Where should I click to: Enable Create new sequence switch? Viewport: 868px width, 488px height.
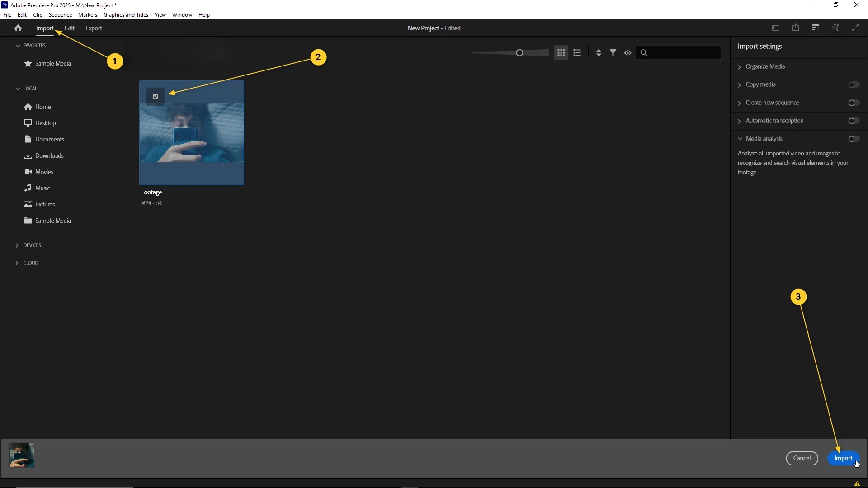tap(854, 103)
